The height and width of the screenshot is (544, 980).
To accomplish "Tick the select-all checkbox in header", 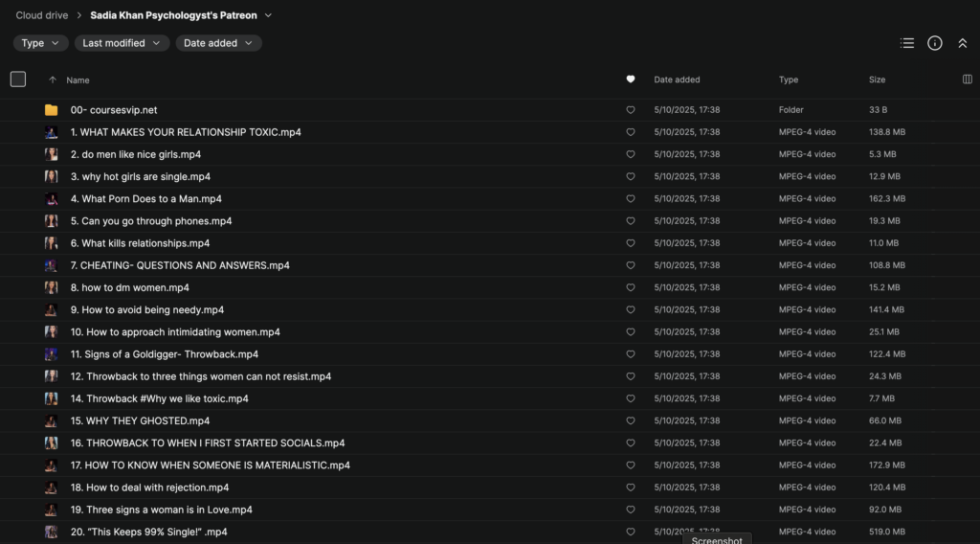I will [x=18, y=79].
